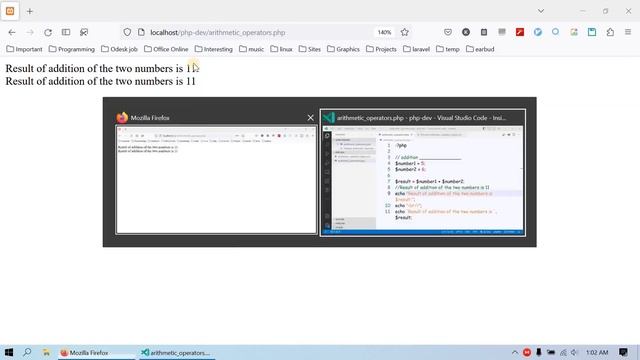Open the laravel bookmarks folder
640x360 pixels.
tap(416, 49)
